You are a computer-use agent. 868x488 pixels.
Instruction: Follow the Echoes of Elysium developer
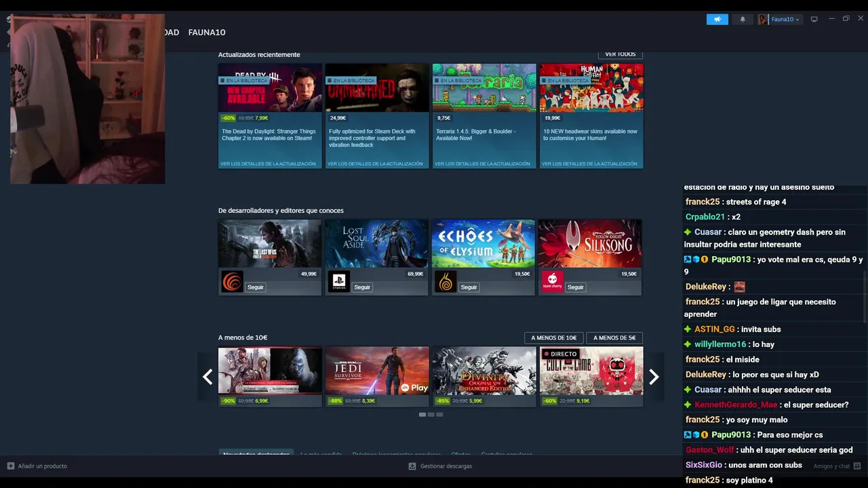point(469,287)
